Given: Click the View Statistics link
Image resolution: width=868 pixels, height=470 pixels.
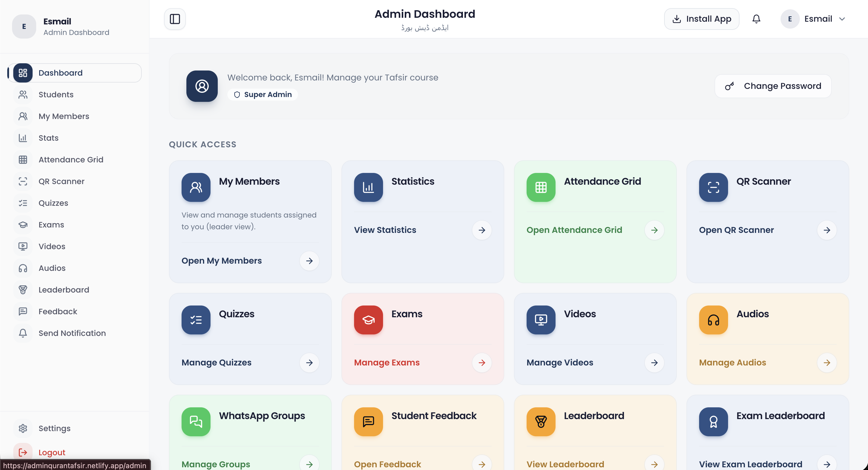Looking at the screenshot, I should click(385, 230).
